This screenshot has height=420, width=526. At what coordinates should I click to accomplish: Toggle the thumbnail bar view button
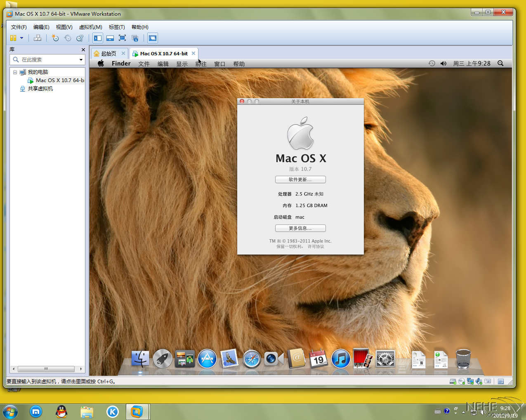tap(110, 38)
